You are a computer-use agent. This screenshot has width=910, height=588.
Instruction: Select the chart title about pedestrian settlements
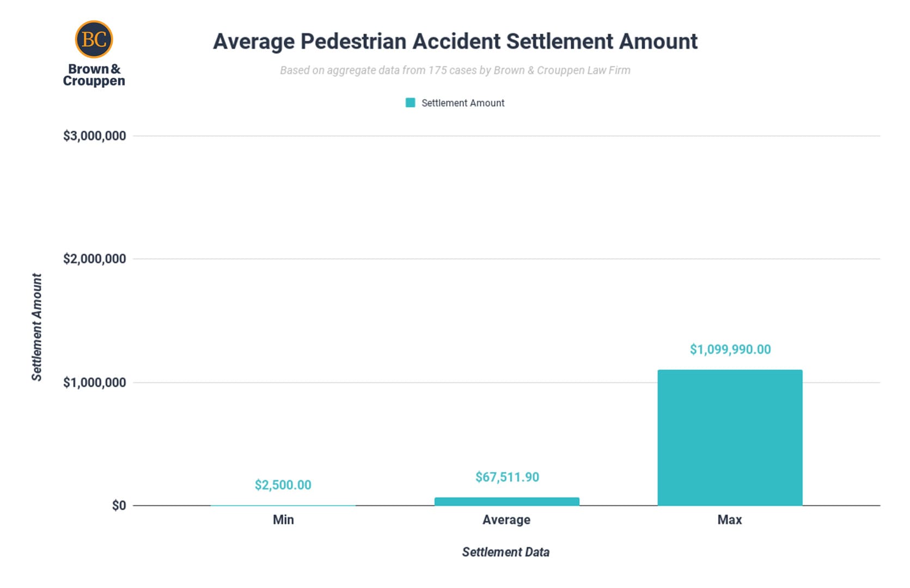[455, 41]
